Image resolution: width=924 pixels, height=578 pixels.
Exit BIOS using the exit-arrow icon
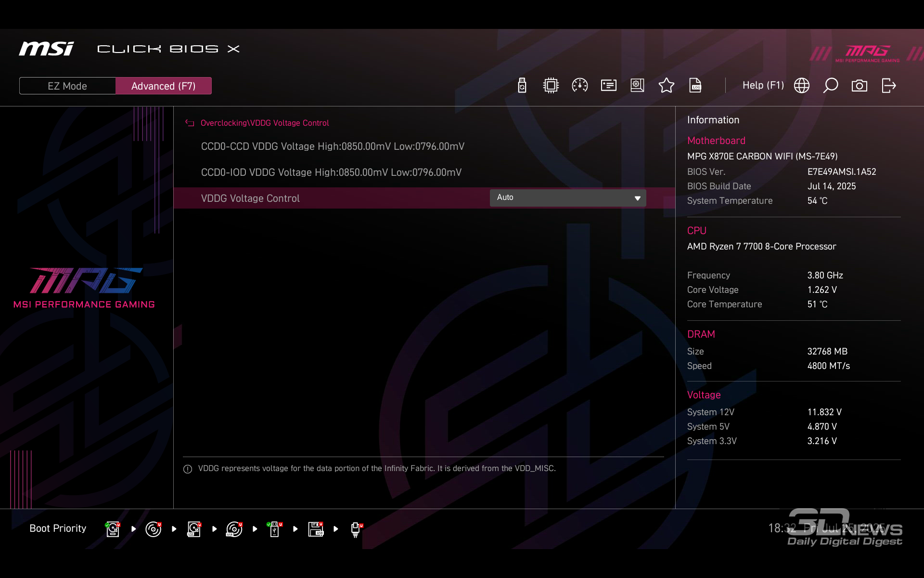(x=889, y=86)
